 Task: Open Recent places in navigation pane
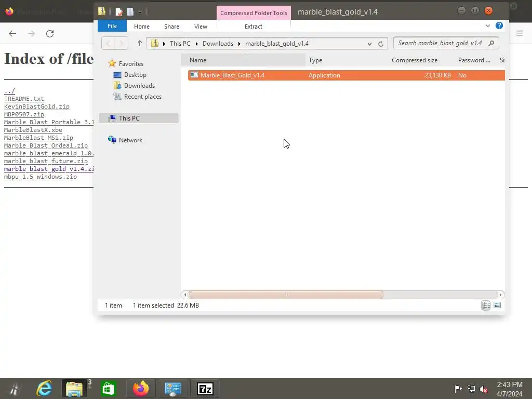142,96
